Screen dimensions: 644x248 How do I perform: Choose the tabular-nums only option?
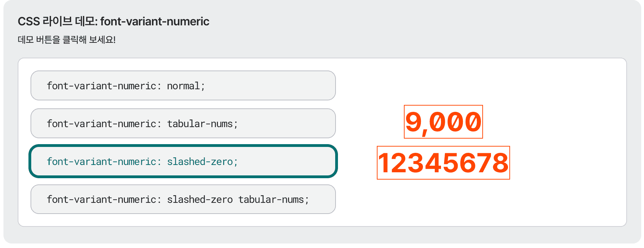point(183,124)
